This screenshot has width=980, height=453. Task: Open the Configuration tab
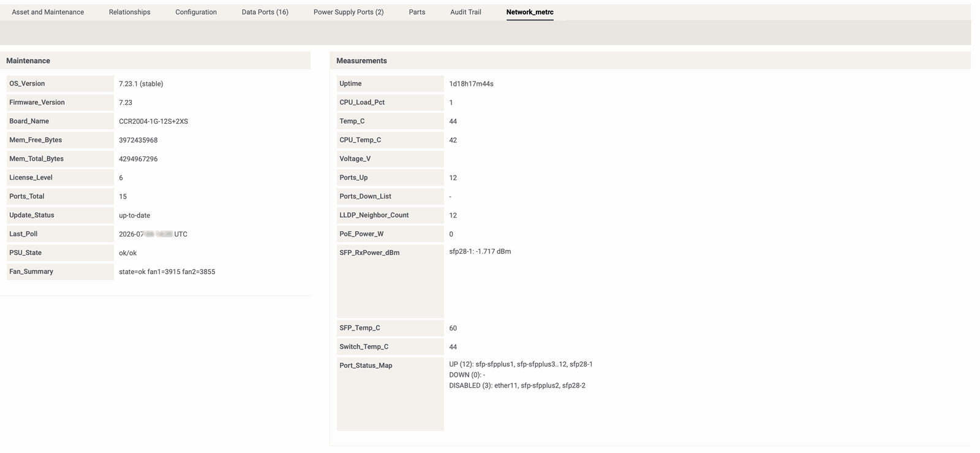(196, 12)
